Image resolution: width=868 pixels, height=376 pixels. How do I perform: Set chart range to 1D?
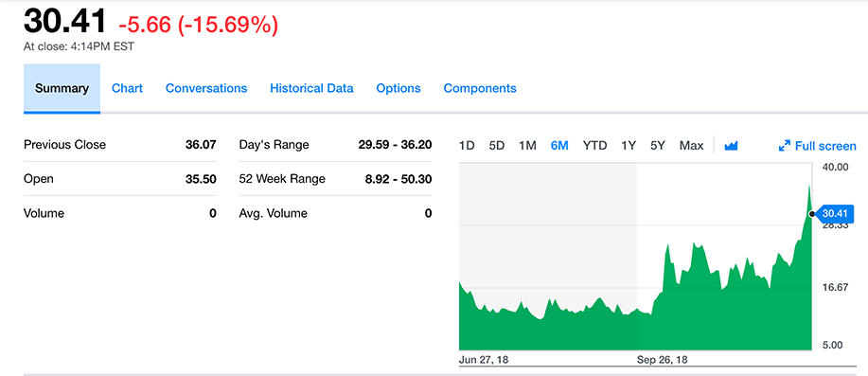pos(468,146)
